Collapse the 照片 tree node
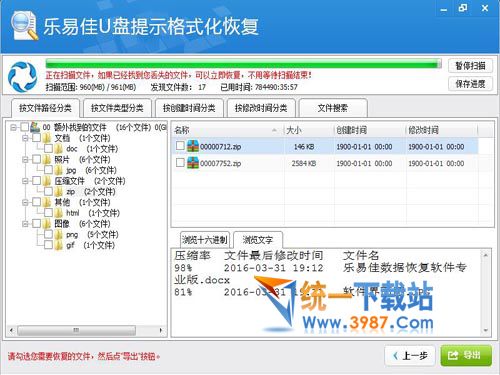The image size is (500, 375). pos(25,160)
